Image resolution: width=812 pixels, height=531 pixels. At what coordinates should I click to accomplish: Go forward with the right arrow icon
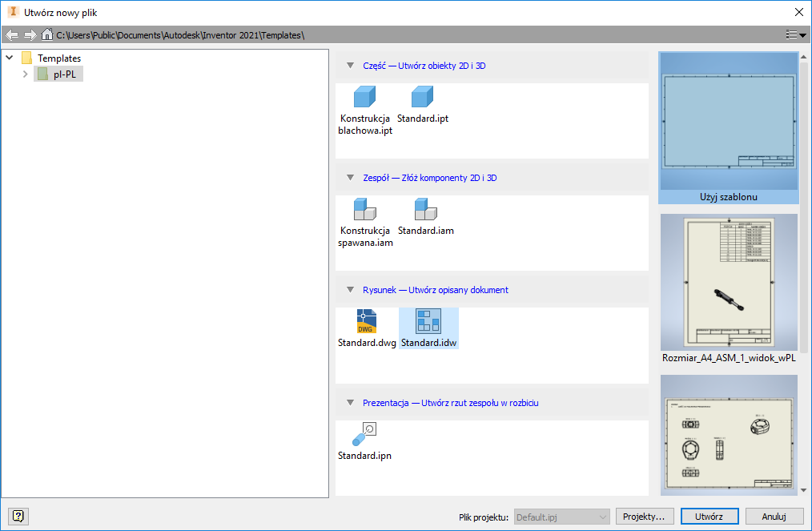click(x=30, y=34)
